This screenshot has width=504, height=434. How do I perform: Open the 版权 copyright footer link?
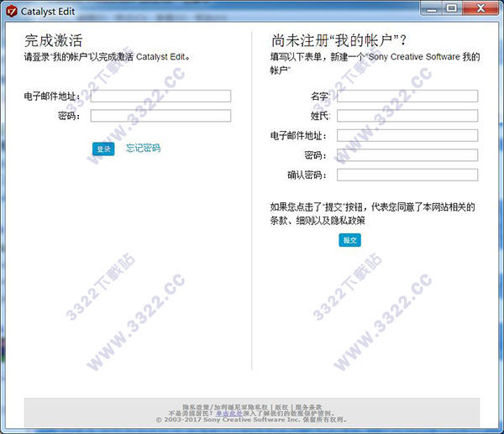tap(281, 407)
